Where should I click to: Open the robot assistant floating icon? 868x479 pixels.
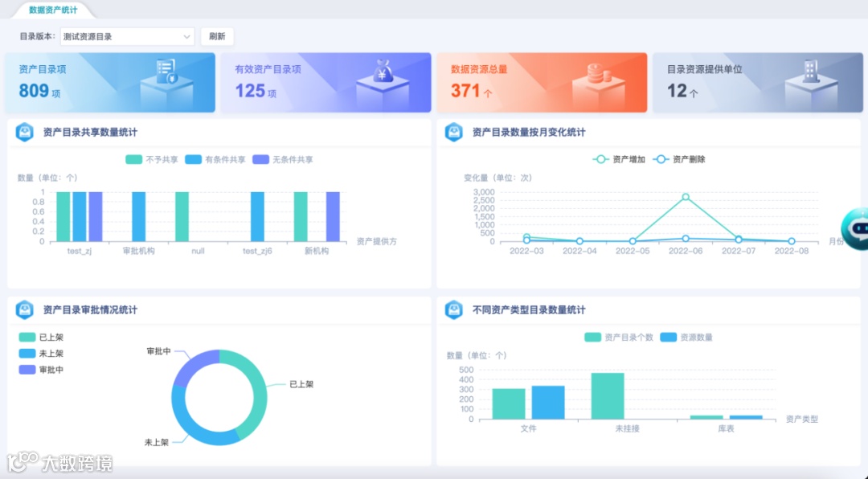[857, 228]
